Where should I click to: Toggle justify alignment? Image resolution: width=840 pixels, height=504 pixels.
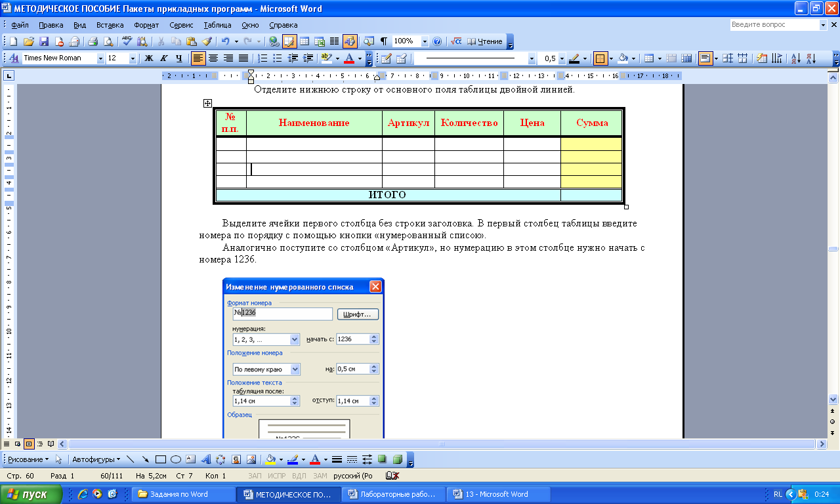[x=243, y=58]
